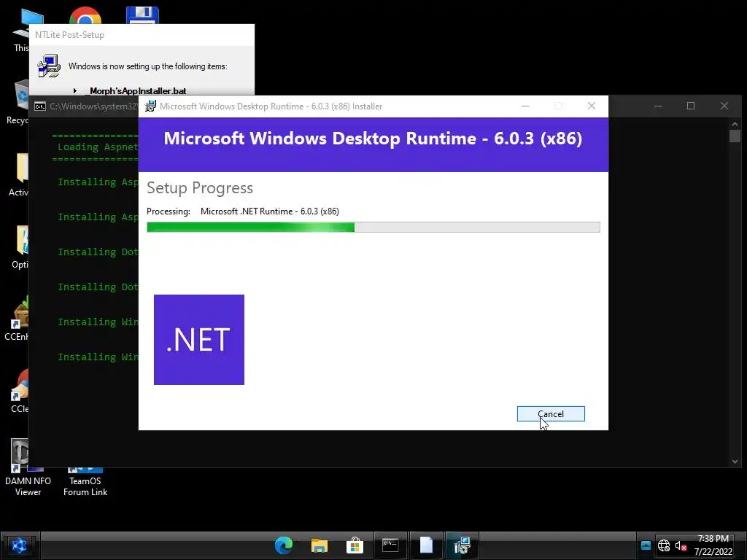Click the installer title bar icon
Viewport: 747px width, 560px height.
tap(150, 106)
